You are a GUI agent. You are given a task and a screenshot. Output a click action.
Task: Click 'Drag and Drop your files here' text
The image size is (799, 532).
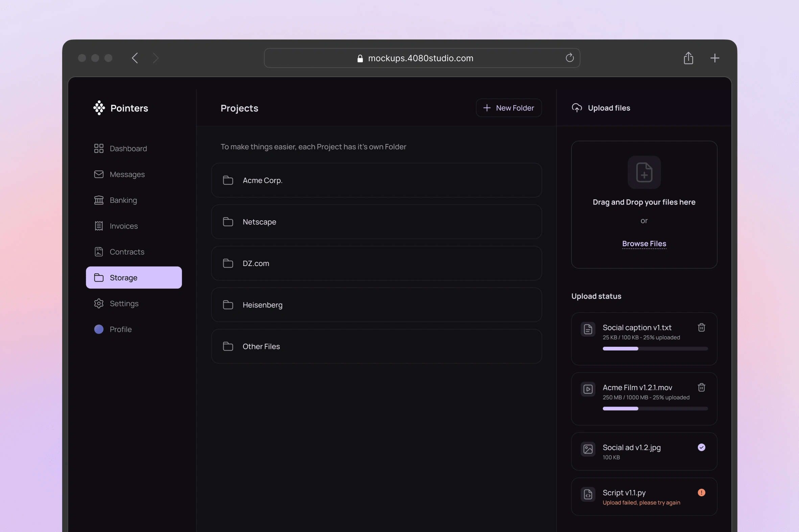(x=644, y=202)
